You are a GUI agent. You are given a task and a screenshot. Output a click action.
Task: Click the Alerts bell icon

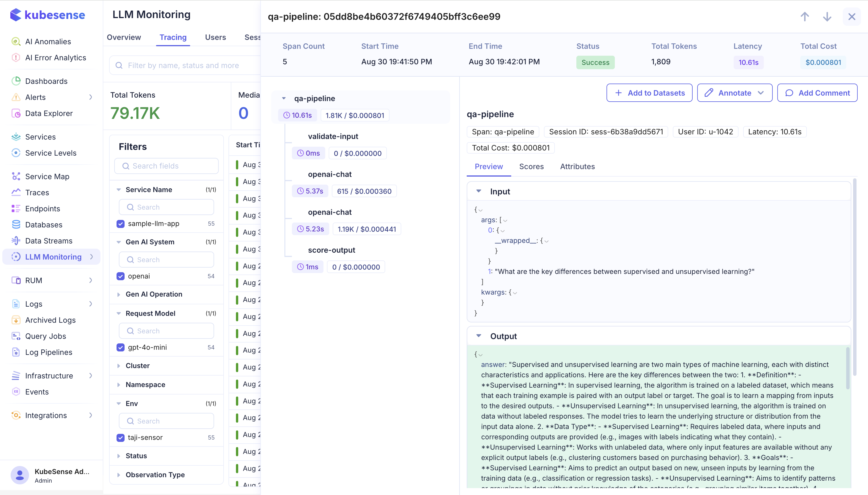click(15, 97)
